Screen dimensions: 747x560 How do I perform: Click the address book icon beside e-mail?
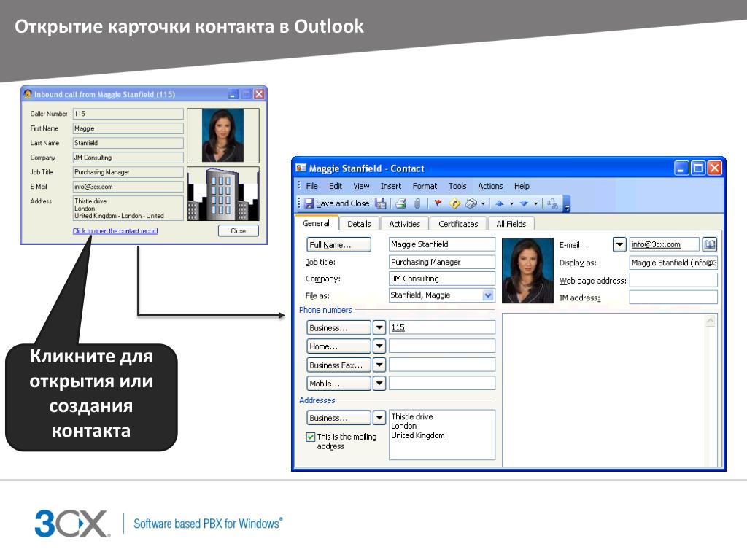(x=710, y=244)
